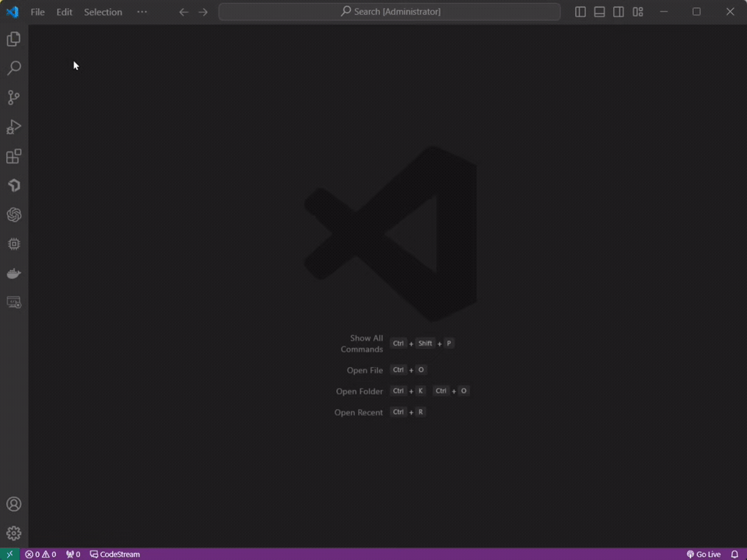Open Run and Debug view

click(x=14, y=127)
